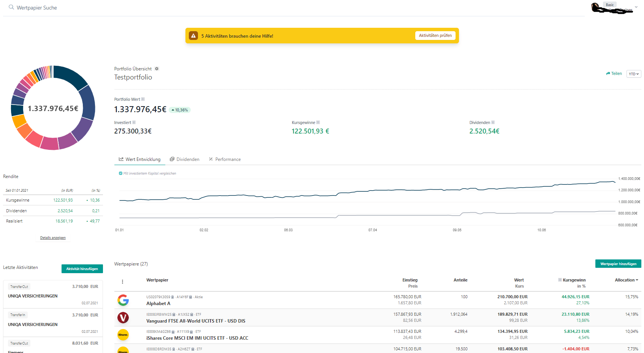644x353 pixels.
Task: Click the warning triangle icon in yellow banner
Action: click(x=193, y=36)
